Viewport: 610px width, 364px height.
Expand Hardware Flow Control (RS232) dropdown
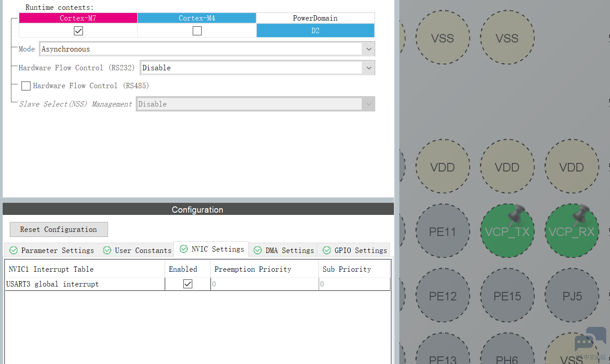click(257, 68)
